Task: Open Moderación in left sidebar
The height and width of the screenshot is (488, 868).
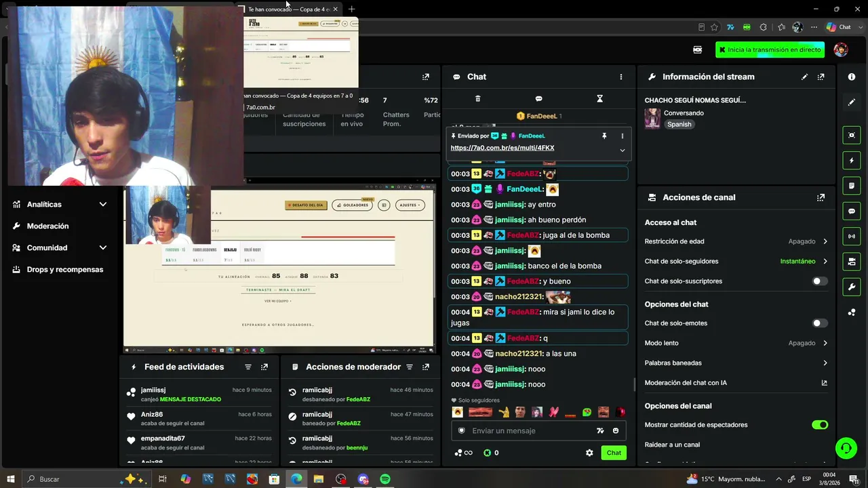Action: (47, 226)
